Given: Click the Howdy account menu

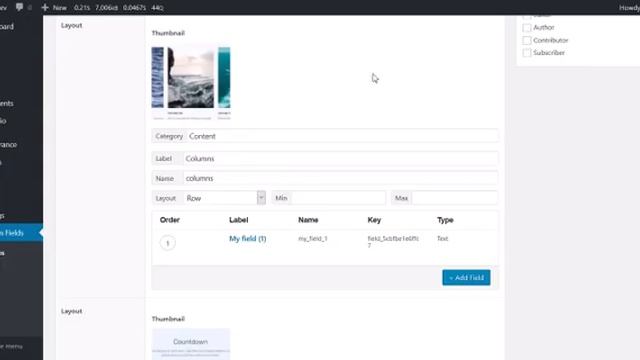Looking at the screenshot, I should coord(629,7).
